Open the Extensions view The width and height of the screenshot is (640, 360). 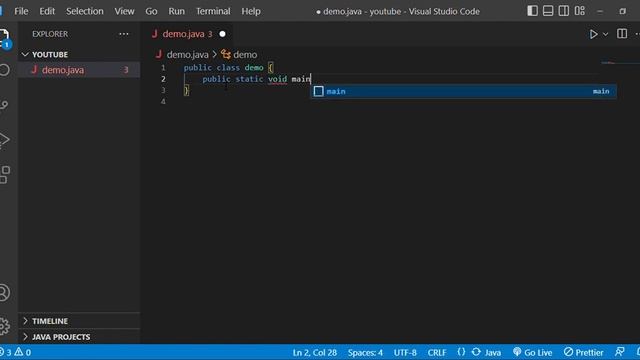pyautogui.click(x=4, y=175)
